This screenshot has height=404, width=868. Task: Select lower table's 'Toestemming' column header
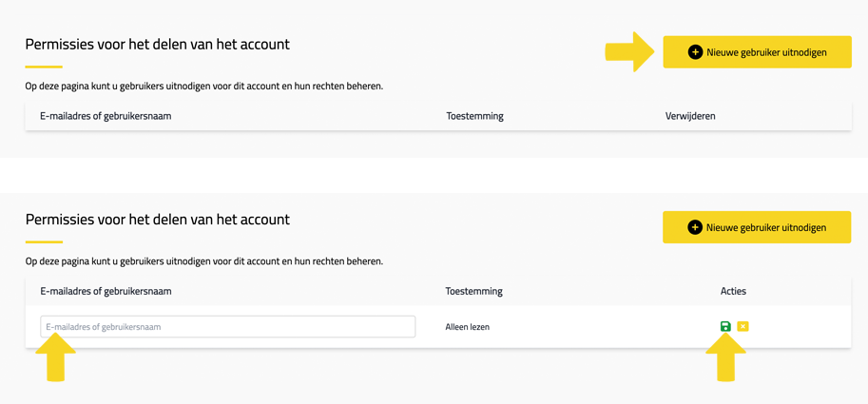point(473,291)
